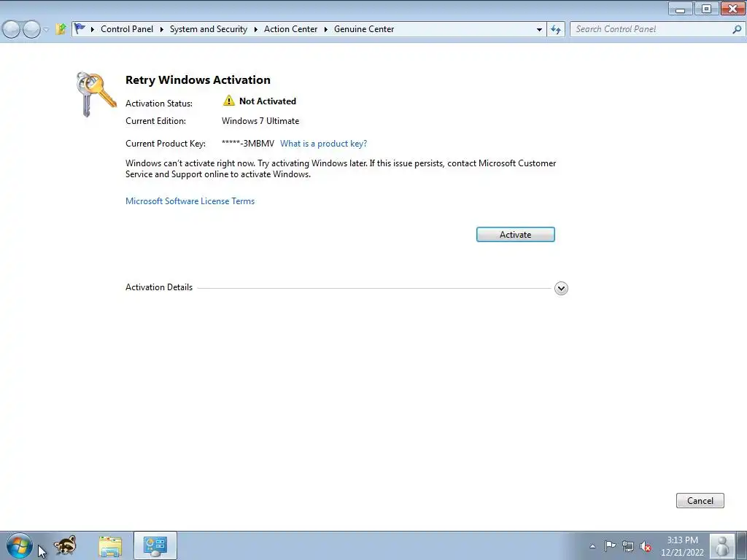The image size is (747, 560).
Task: Click the pinned folder icon beside the address bar
Action: [61, 29]
